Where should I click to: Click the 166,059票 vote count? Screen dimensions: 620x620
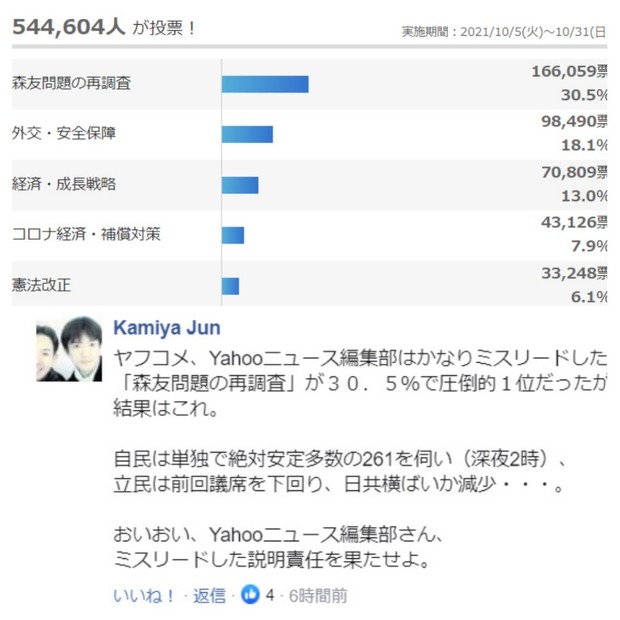(569, 71)
